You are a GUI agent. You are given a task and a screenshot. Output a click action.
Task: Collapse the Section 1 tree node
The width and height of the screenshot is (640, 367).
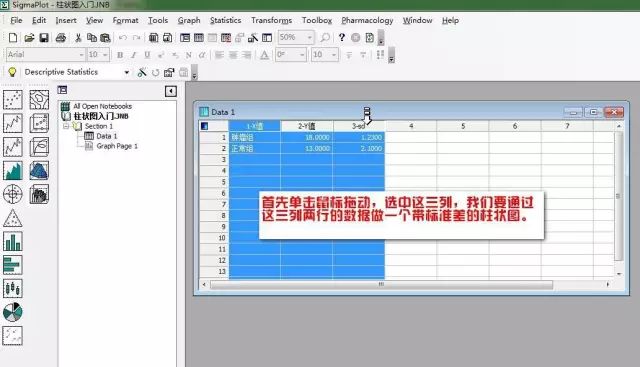click(x=66, y=126)
